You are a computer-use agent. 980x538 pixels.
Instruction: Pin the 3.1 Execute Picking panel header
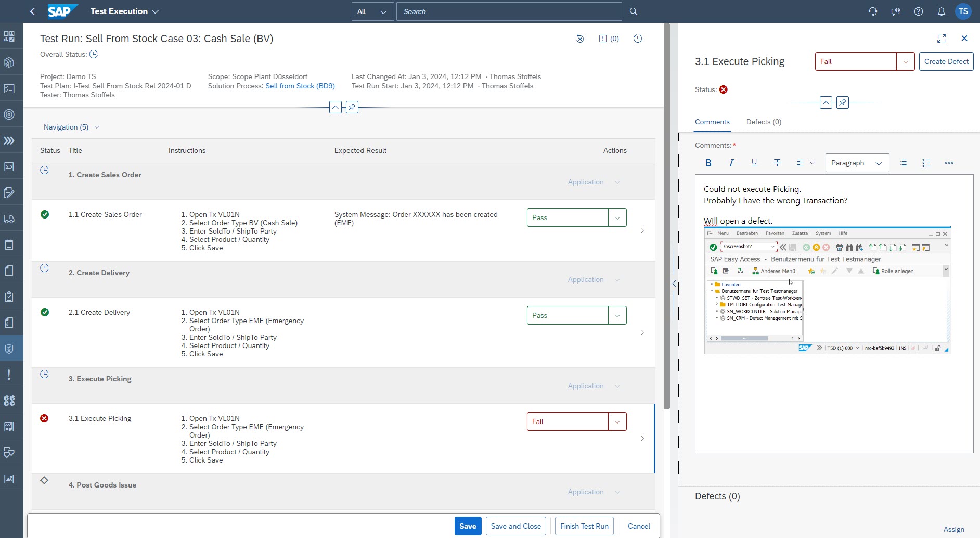point(842,103)
